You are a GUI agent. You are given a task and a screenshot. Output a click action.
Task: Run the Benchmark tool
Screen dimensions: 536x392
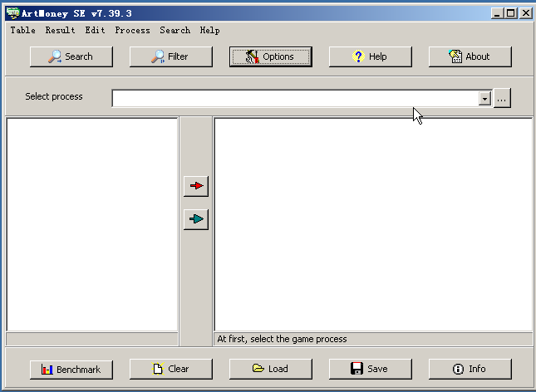(71, 369)
